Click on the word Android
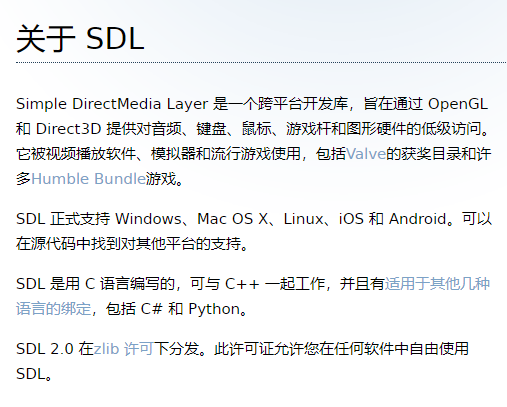This screenshot has height=407, width=507. [418, 219]
